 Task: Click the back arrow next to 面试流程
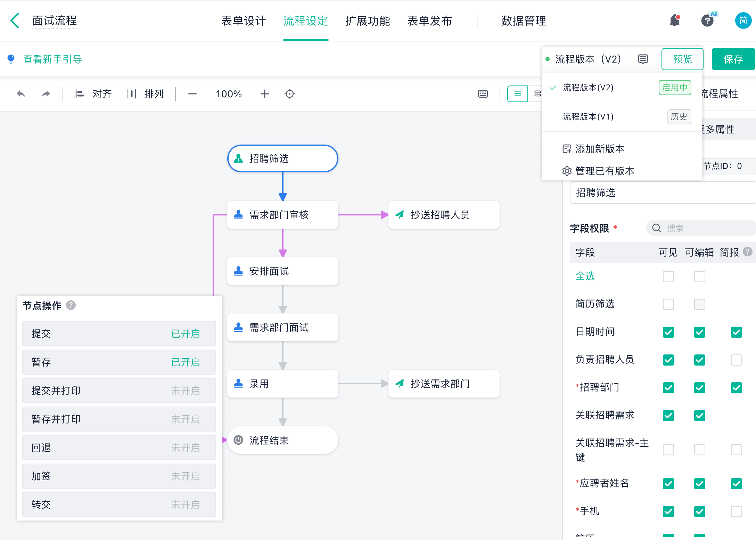click(x=15, y=21)
